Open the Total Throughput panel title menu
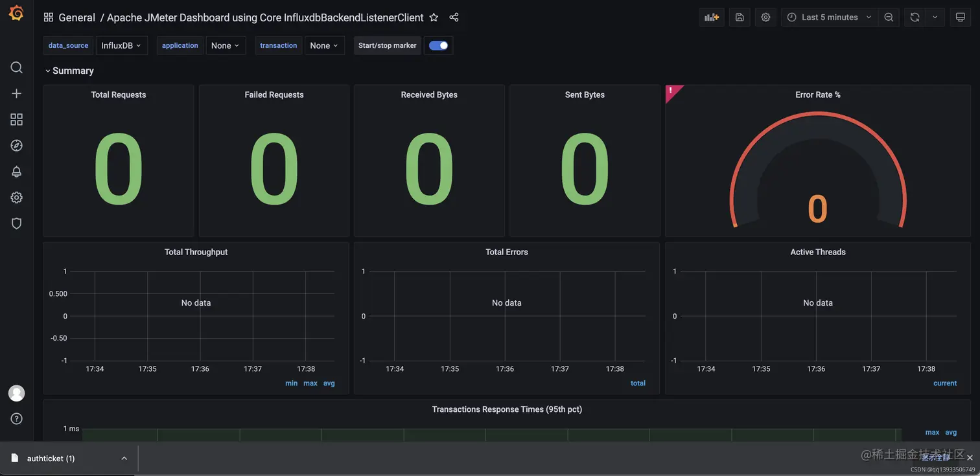 (196, 252)
